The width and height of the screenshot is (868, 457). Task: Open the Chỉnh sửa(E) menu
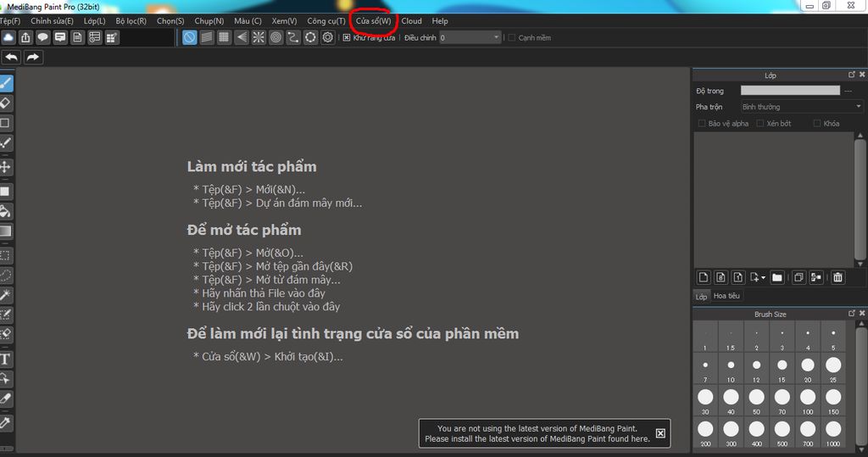pyautogui.click(x=52, y=21)
